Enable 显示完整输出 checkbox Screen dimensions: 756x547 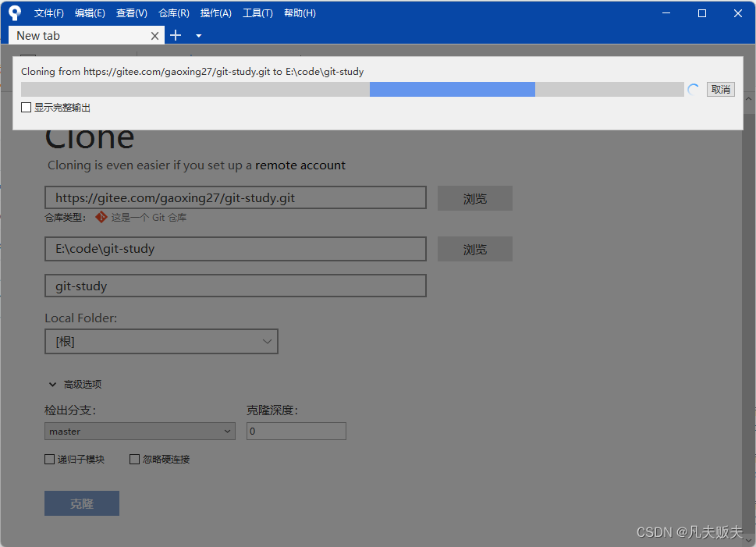pos(26,107)
